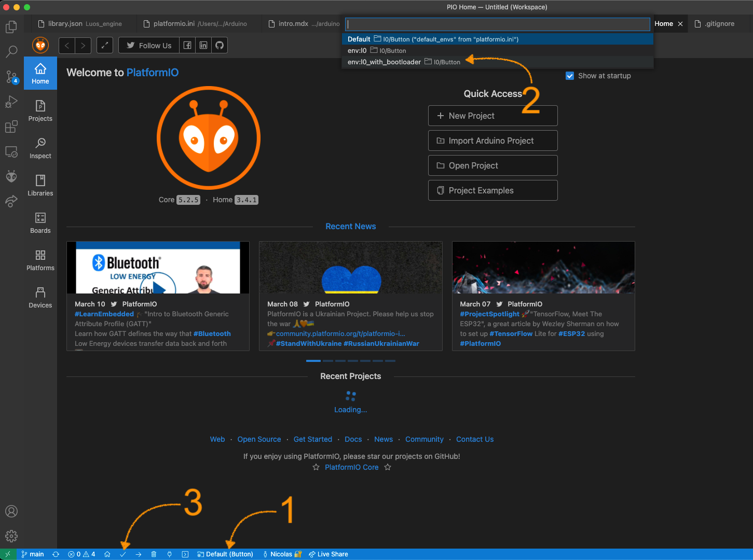The image size is (753, 560).
Task: Open Boards section in PIO sidebar
Action: (40, 223)
